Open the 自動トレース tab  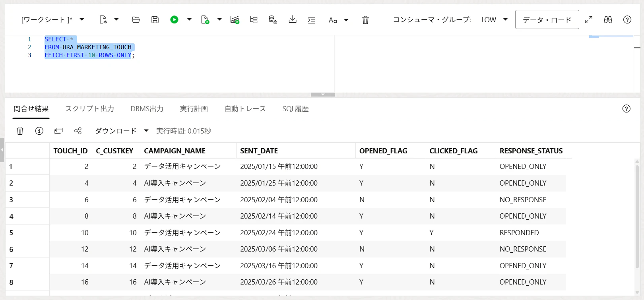pos(245,108)
